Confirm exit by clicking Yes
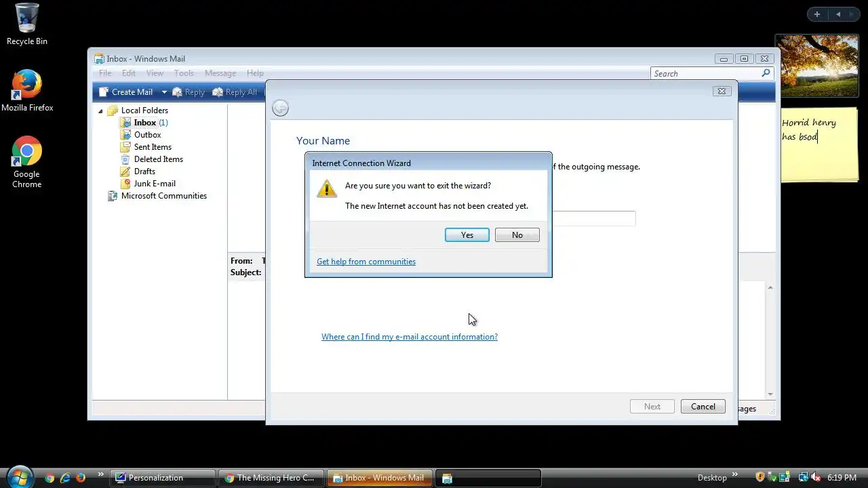 coord(467,235)
